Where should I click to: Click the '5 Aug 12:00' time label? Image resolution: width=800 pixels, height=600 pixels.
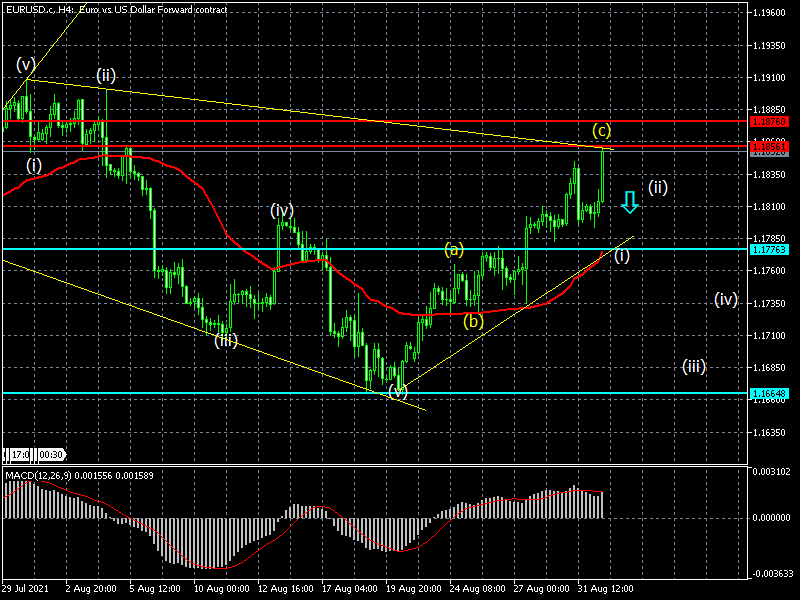(x=155, y=589)
